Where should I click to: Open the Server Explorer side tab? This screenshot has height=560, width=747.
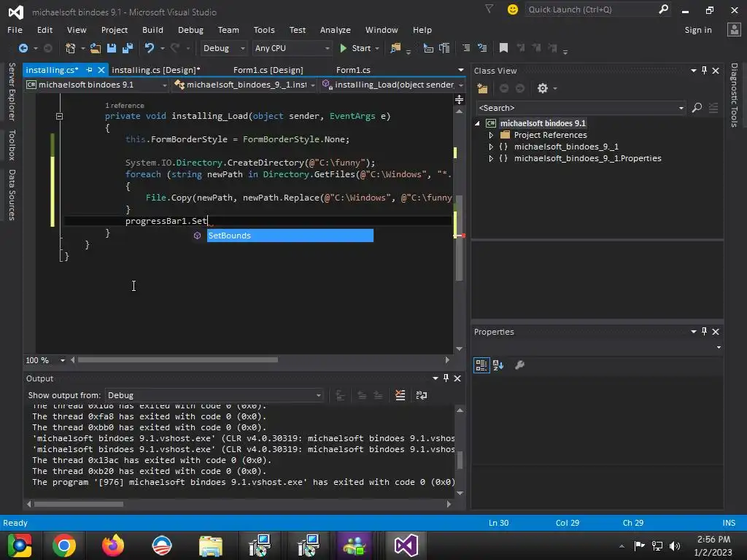click(12, 91)
